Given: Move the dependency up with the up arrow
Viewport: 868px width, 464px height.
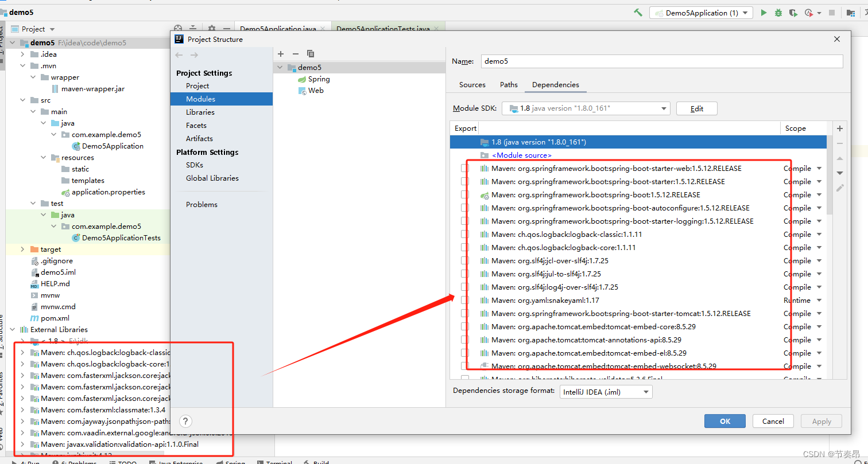Looking at the screenshot, I should (x=840, y=158).
